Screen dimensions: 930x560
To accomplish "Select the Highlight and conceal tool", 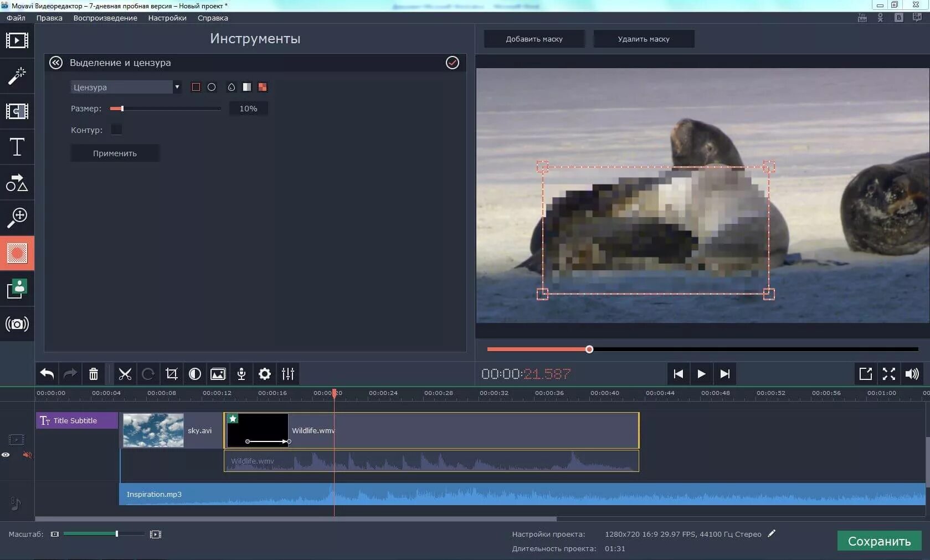I will pyautogui.click(x=17, y=253).
